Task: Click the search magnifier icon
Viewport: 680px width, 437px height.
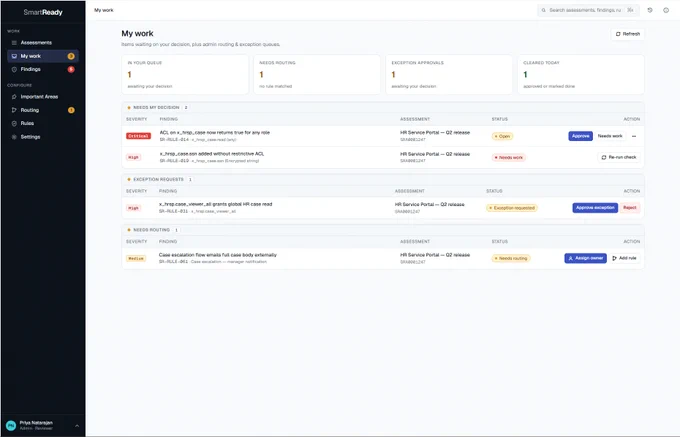Action: point(543,10)
